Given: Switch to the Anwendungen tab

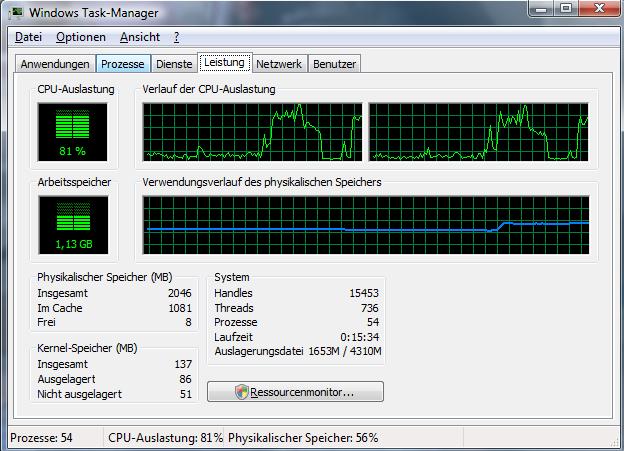Looking at the screenshot, I should pyautogui.click(x=55, y=64).
